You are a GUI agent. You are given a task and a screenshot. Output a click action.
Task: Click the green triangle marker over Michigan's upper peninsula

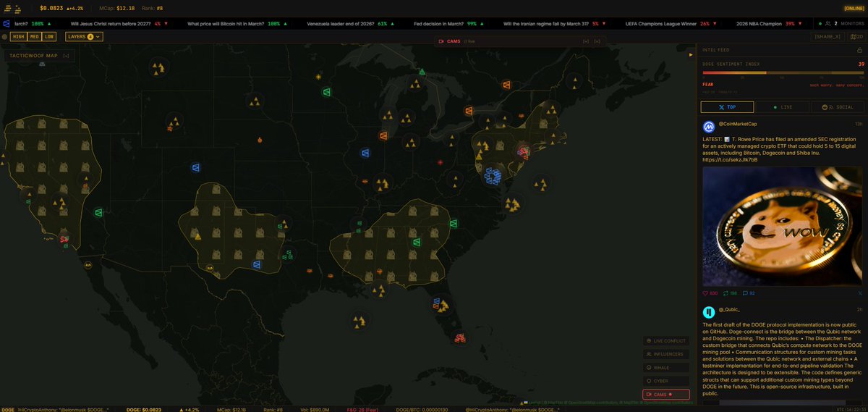[x=423, y=72]
